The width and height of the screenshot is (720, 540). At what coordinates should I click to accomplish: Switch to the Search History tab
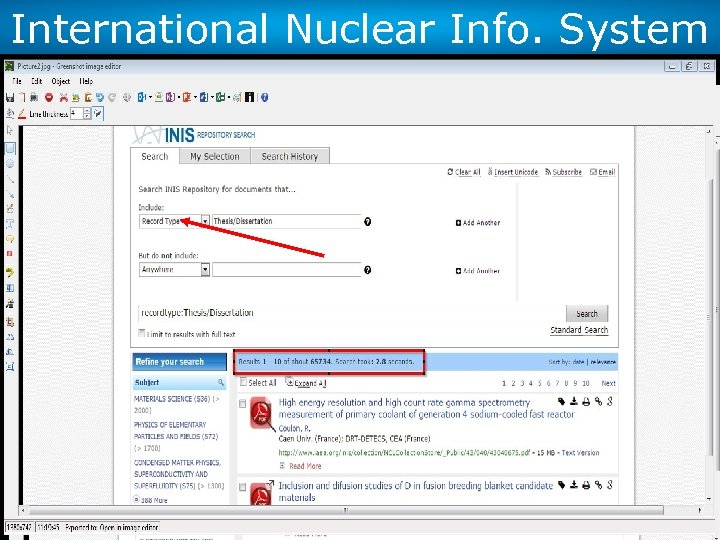click(290, 156)
